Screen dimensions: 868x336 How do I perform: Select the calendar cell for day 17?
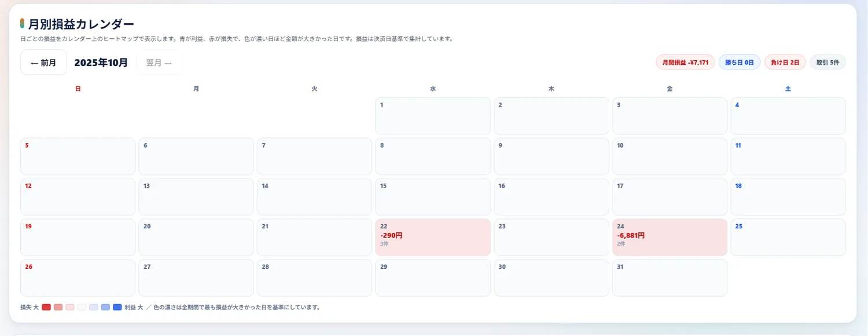pyautogui.click(x=670, y=197)
